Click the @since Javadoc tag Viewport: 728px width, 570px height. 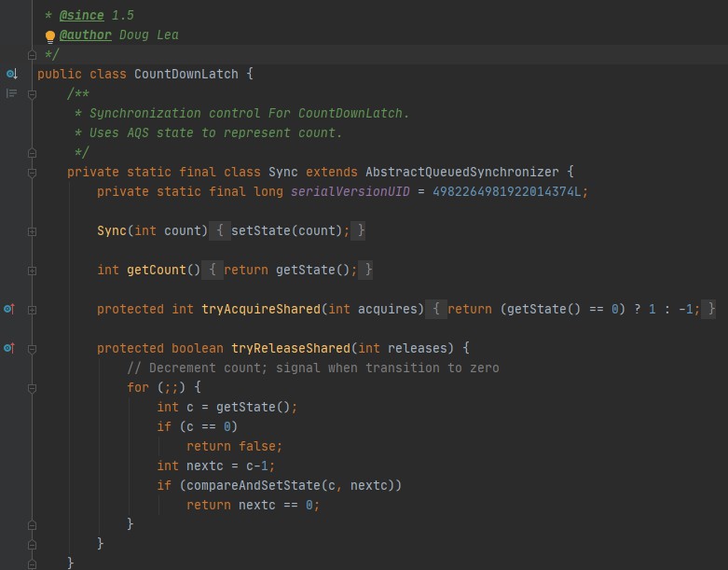point(82,15)
